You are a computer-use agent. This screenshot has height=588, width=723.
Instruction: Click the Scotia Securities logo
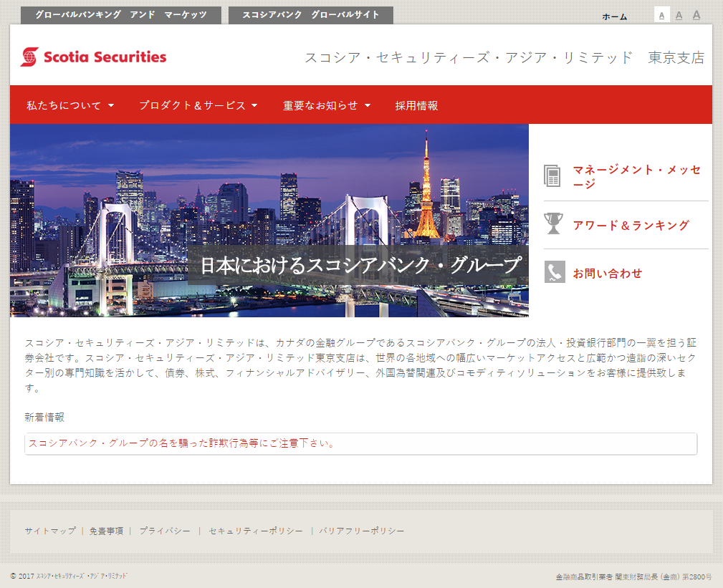(93, 57)
